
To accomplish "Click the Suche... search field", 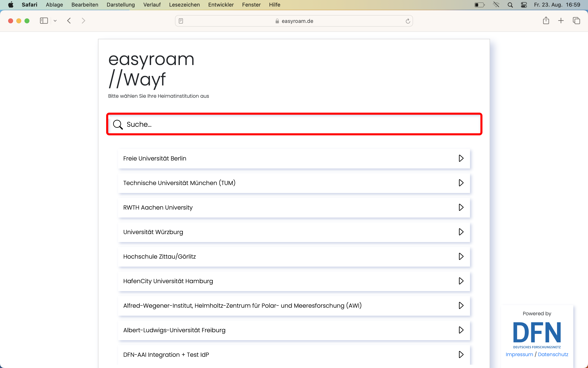I will [294, 124].
